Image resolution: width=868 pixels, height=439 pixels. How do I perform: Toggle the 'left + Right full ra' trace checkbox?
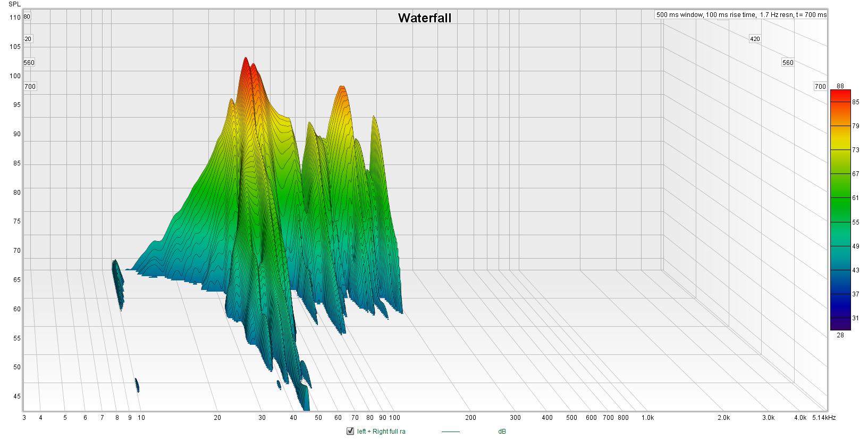pyautogui.click(x=350, y=431)
